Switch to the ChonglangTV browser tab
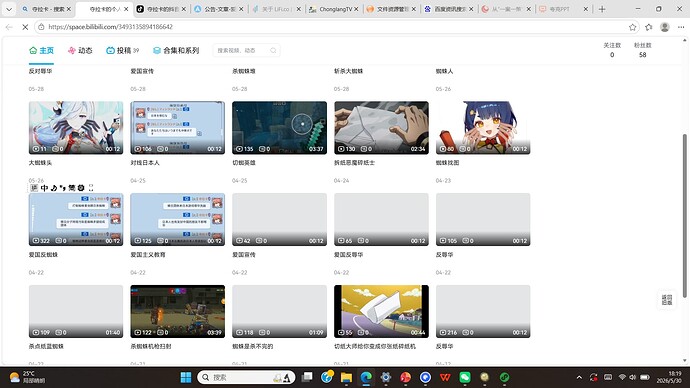This screenshot has width=690, height=388. click(334, 9)
